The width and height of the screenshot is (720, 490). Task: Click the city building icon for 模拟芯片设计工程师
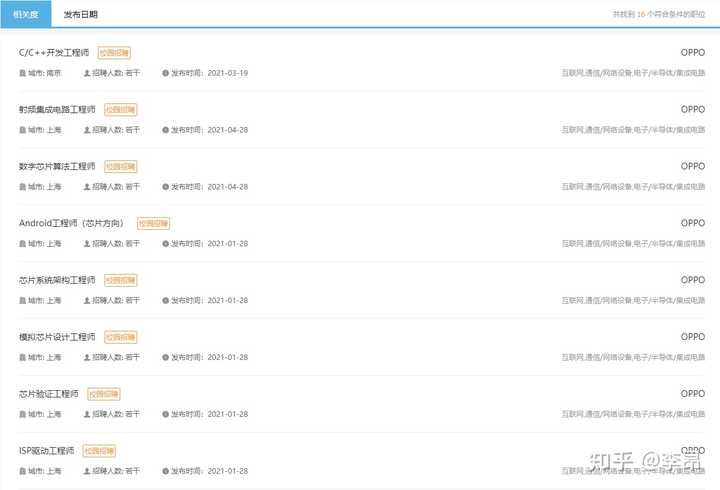pos(22,357)
